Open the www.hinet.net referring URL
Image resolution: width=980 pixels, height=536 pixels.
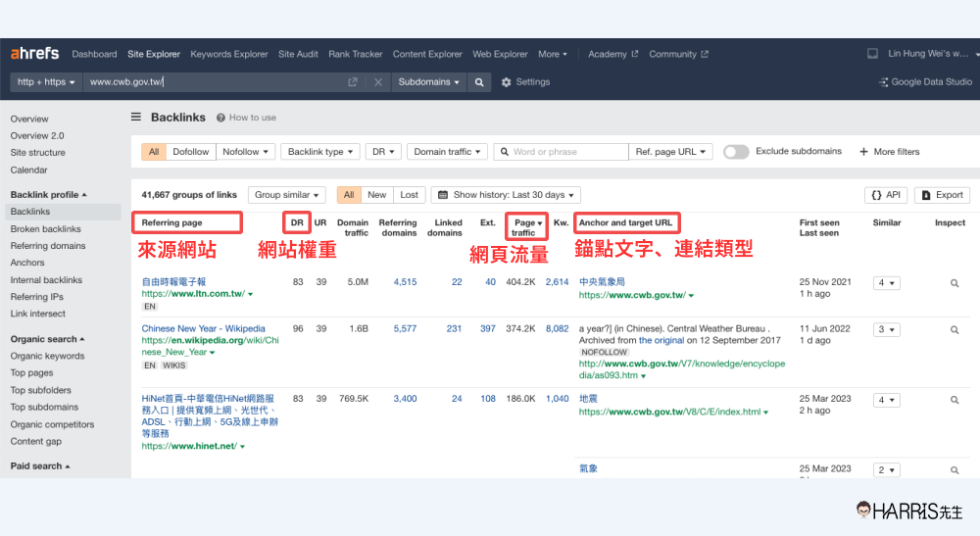tap(189, 446)
